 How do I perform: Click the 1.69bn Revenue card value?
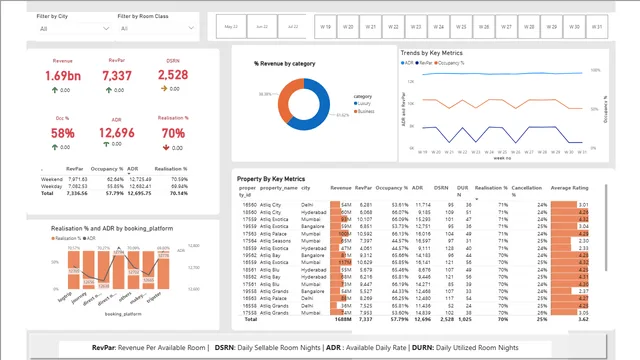pyautogui.click(x=63, y=76)
